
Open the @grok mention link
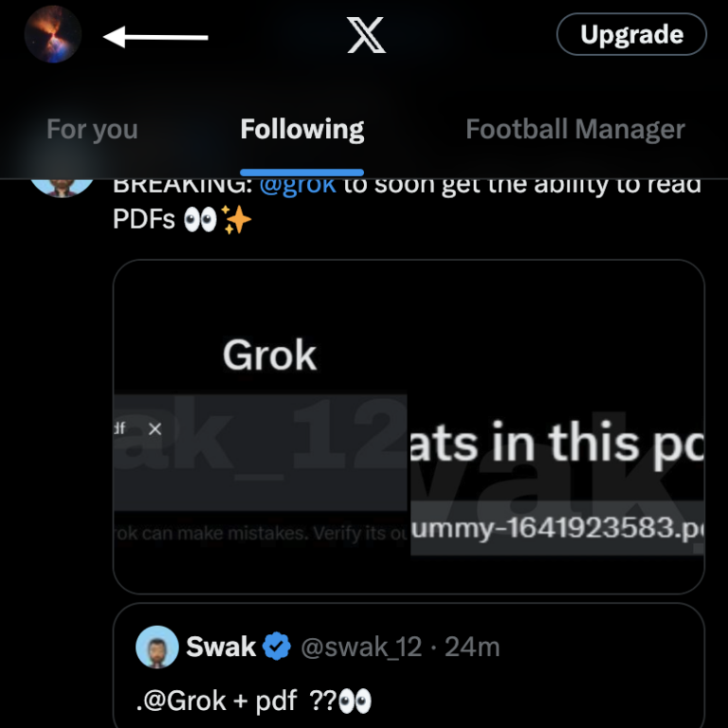pos(298,183)
